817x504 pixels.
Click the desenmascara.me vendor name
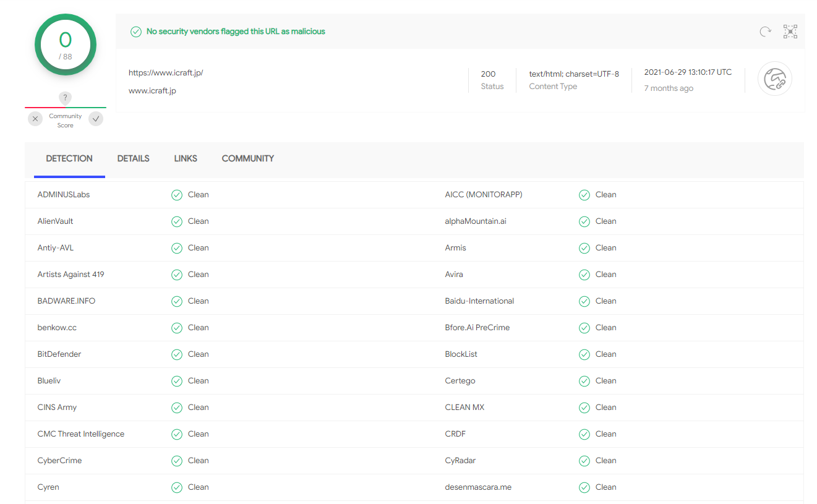click(x=478, y=487)
